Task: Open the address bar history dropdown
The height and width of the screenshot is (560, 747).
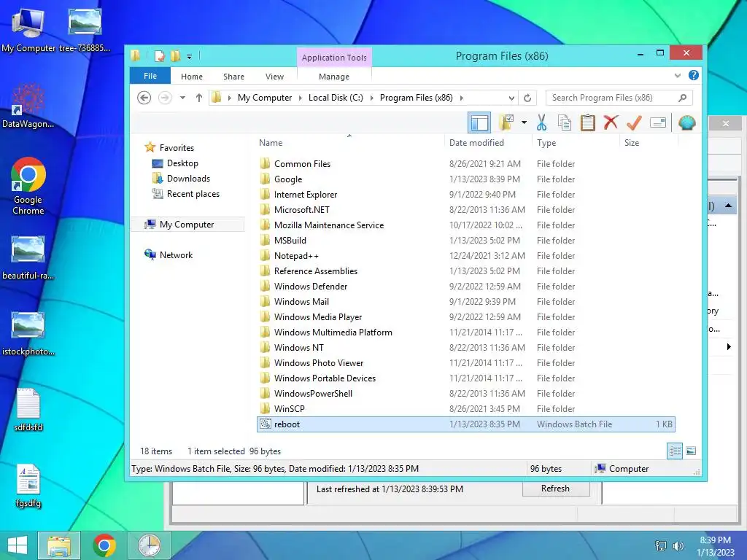Action: click(x=511, y=98)
